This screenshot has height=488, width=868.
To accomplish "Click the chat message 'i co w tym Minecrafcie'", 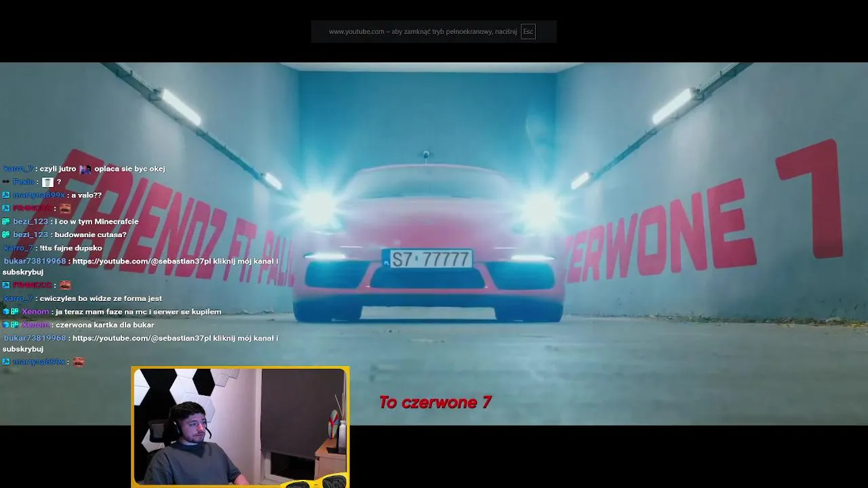I will coord(97,222).
